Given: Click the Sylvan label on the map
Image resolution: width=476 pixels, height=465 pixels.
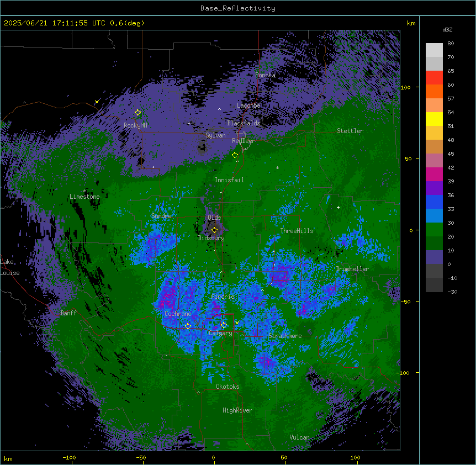Looking at the screenshot, I should point(215,135).
